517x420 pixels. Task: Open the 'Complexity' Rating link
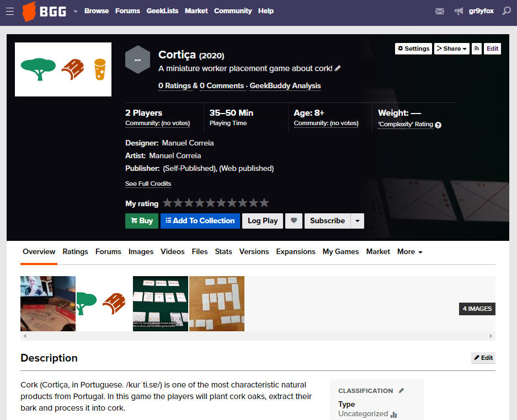pyautogui.click(x=406, y=124)
